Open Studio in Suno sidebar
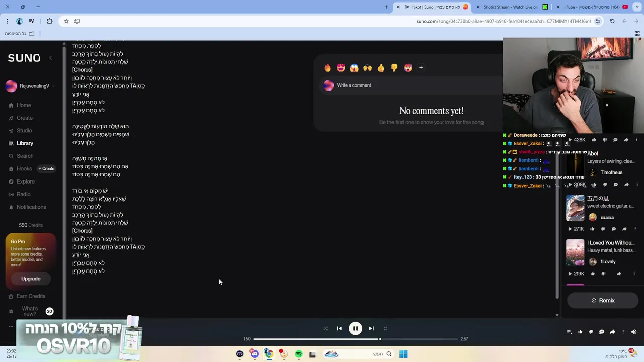644x362 pixels. 21,130
